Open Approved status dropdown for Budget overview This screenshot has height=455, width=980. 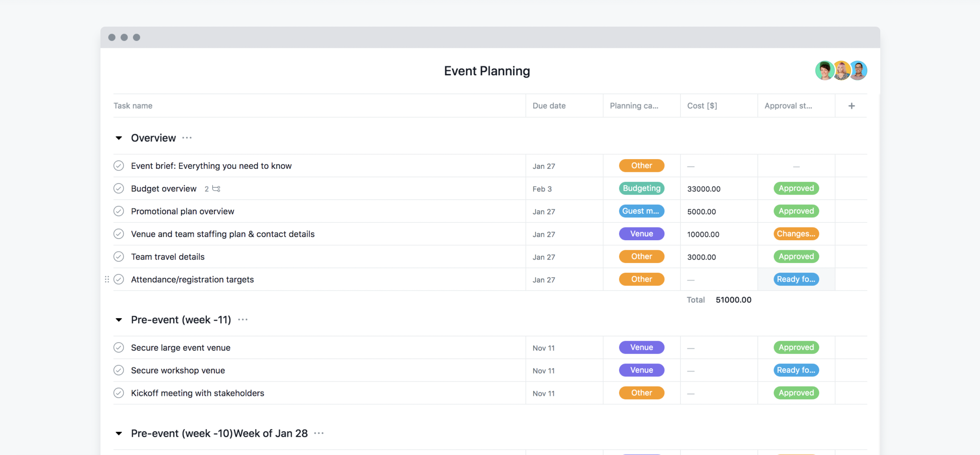click(796, 188)
